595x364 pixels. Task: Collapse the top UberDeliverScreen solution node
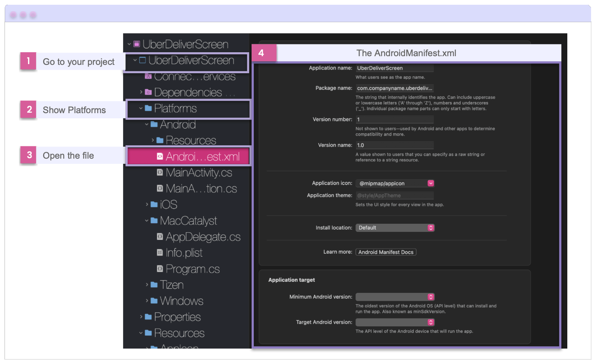(x=129, y=44)
